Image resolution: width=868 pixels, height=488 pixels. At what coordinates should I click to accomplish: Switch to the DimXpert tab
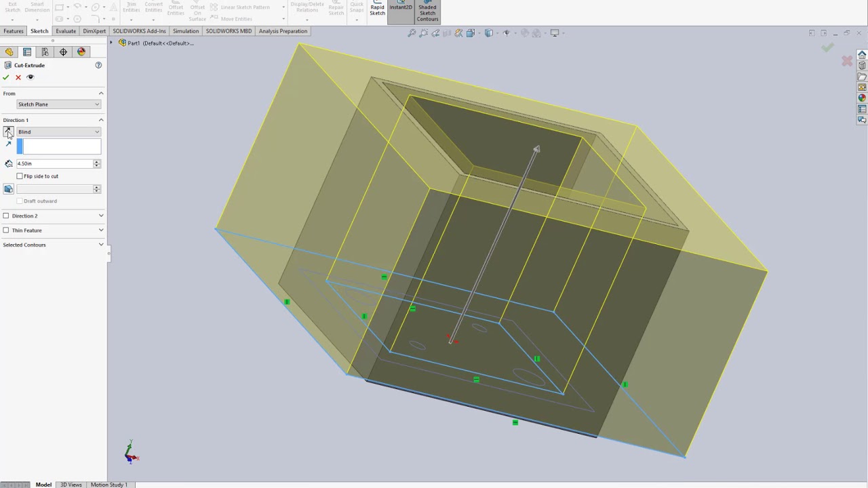tap(94, 31)
